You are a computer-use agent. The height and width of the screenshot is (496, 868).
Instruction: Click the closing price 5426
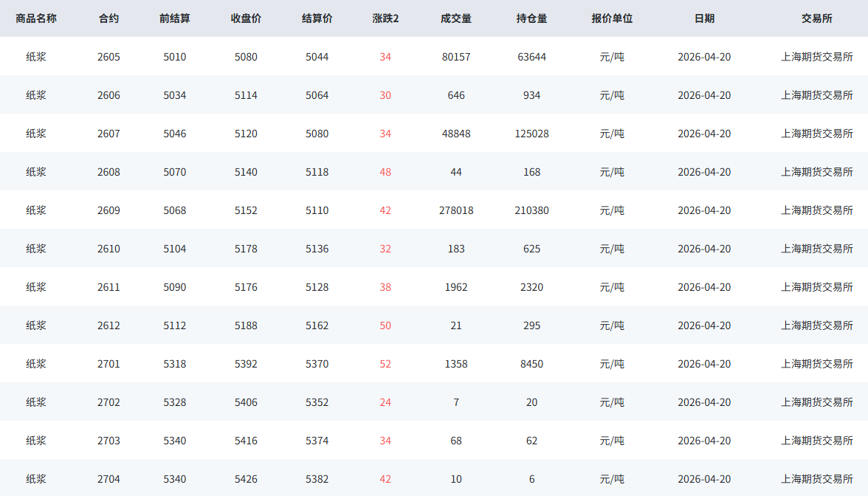pos(246,479)
